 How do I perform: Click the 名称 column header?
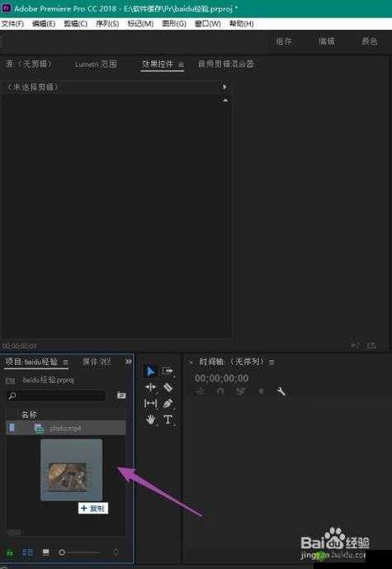point(29,415)
